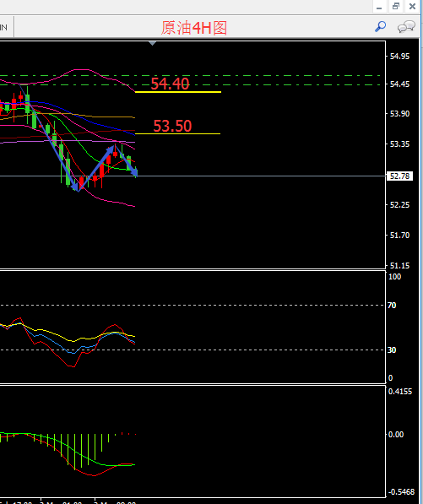Select the red 54.40 text label

pos(170,84)
